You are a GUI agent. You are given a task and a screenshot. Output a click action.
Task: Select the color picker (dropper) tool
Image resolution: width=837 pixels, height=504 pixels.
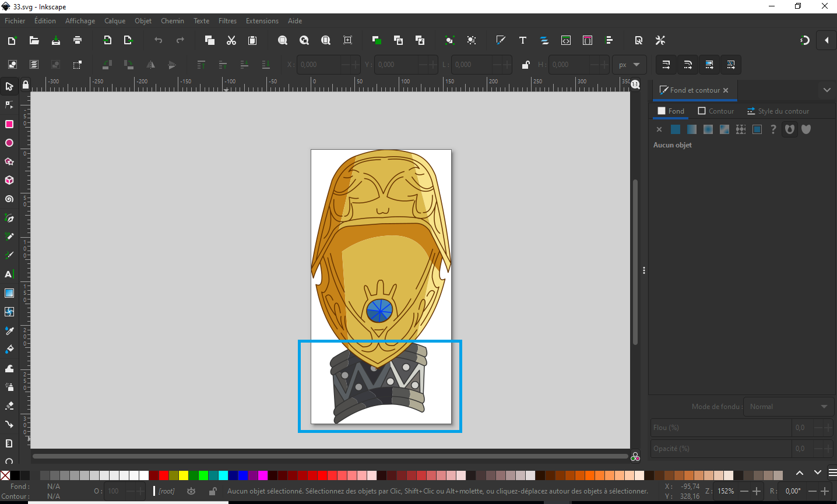click(x=9, y=330)
